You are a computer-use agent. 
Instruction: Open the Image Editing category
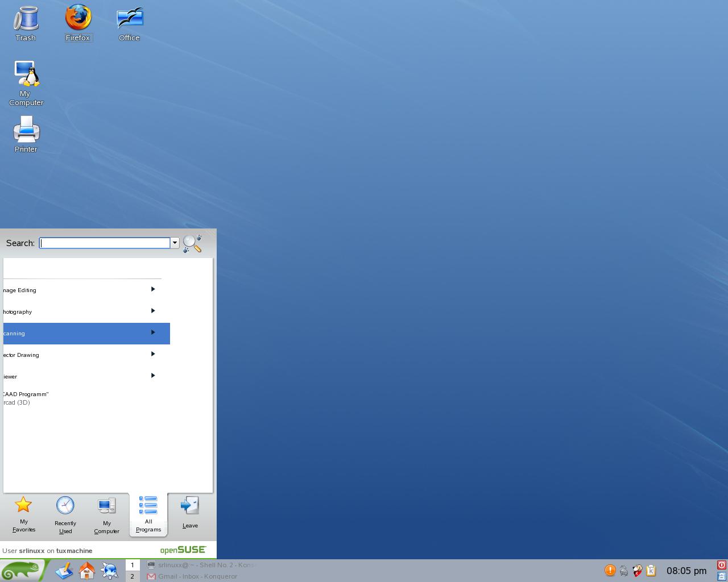tap(86, 290)
